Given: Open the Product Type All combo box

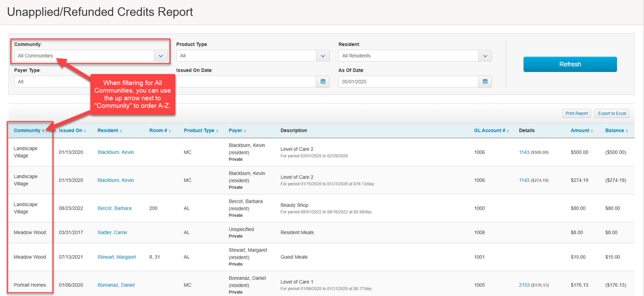Looking at the screenshot, I should [253, 56].
